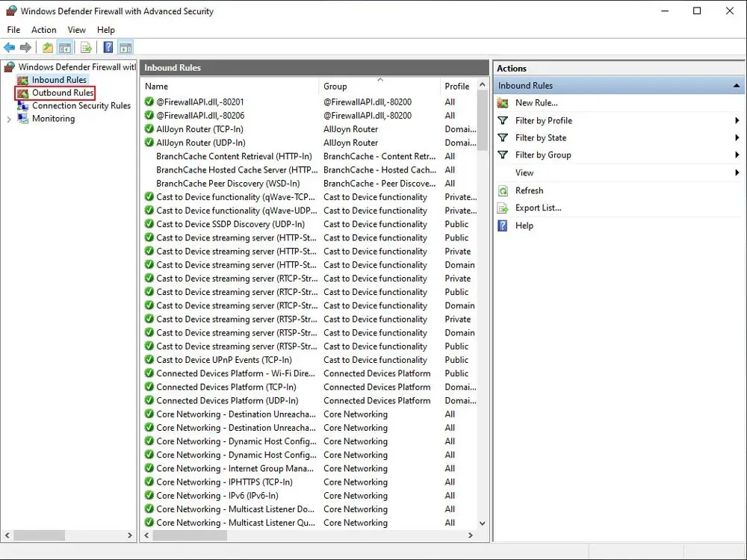Select Cast to Device UPnP Events (TCP-In)

point(224,360)
